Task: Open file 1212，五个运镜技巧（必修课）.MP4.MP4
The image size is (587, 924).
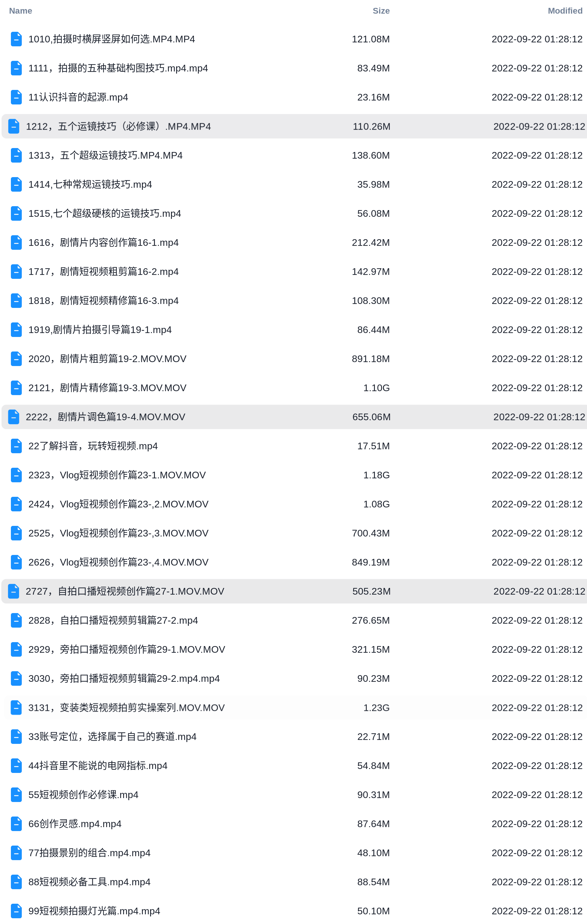Action: (x=119, y=126)
